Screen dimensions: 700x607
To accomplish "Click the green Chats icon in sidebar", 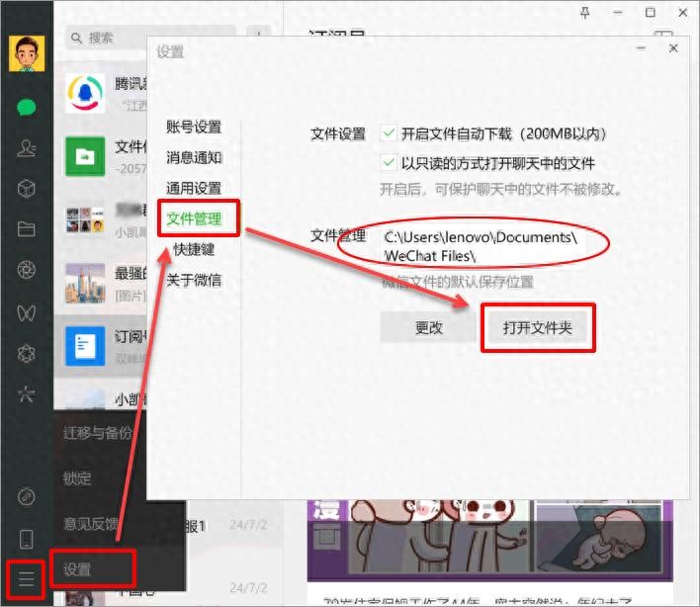I will tap(27, 108).
